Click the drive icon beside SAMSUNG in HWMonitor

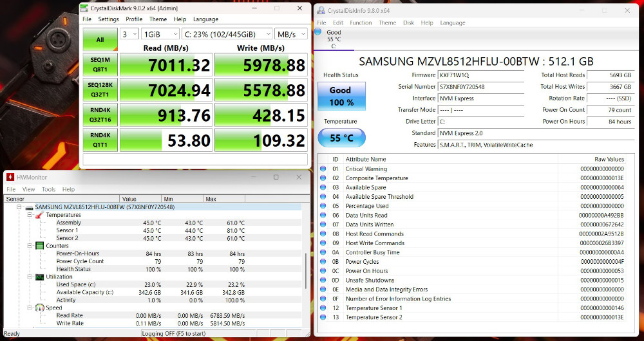tap(29, 207)
